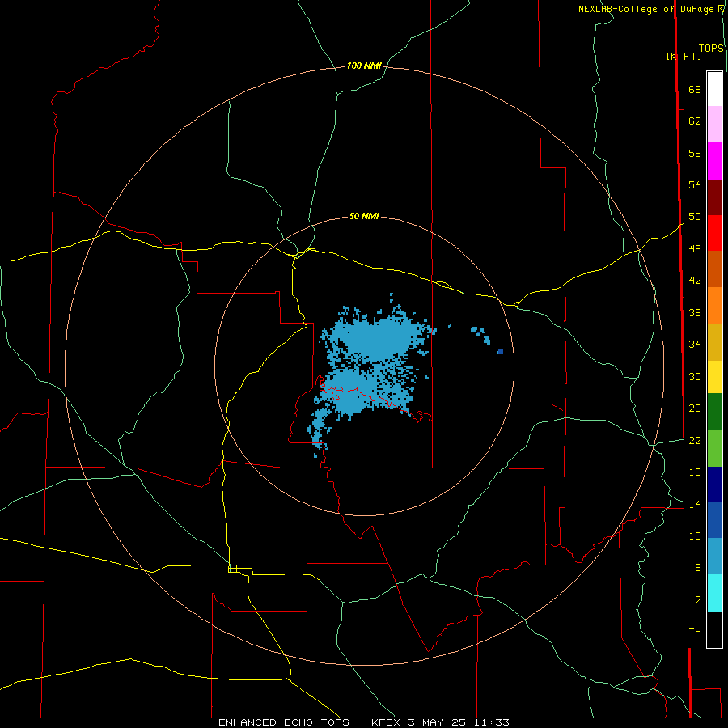Click the white swatch in the tops legend
The height and width of the screenshot is (728, 728).
coord(714,89)
